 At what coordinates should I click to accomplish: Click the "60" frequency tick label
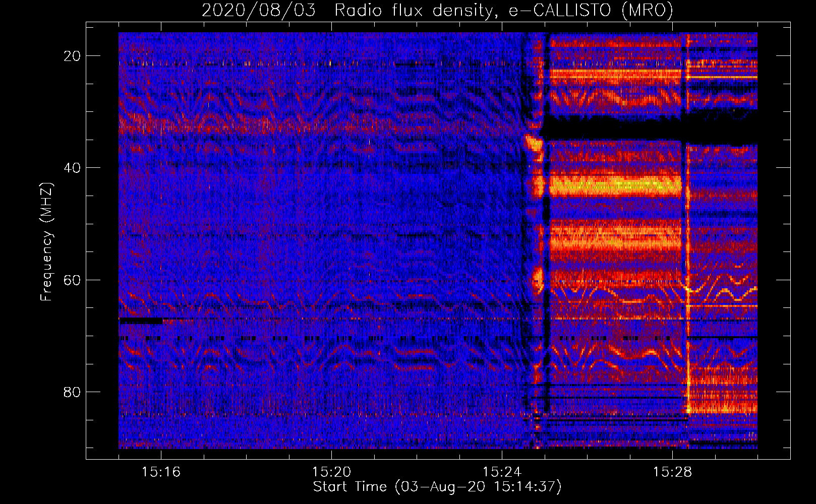pos(72,280)
